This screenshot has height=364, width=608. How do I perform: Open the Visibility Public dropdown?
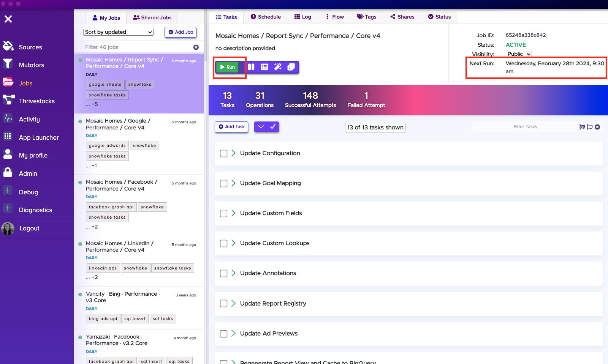pos(518,54)
